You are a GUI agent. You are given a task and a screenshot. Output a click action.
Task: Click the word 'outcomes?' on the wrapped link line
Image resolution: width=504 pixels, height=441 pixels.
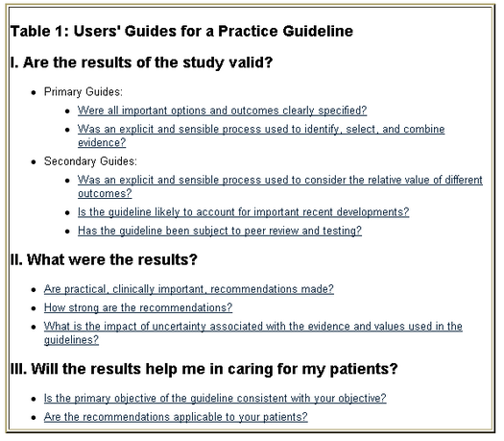pos(105,193)
